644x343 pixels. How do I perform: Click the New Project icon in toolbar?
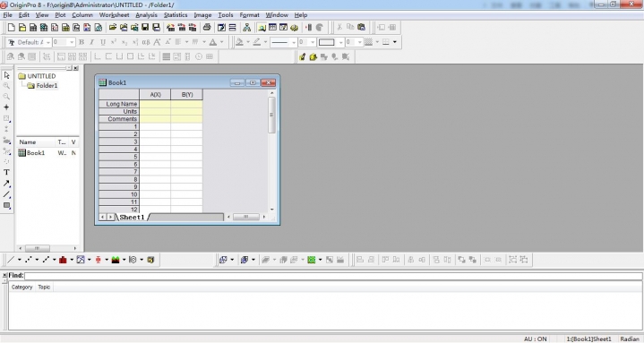coord(11,28)
